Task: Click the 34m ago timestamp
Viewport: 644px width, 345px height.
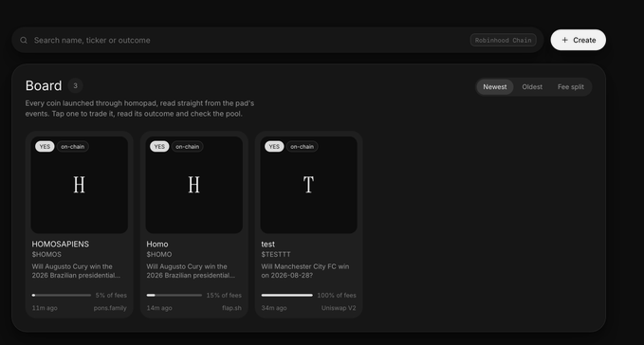Action: [274, 308]
